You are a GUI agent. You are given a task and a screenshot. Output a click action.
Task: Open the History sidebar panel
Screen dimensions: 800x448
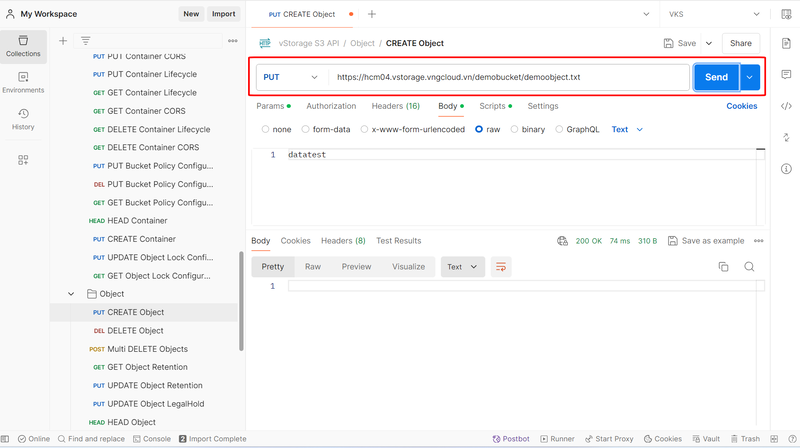tap(23, 119)
